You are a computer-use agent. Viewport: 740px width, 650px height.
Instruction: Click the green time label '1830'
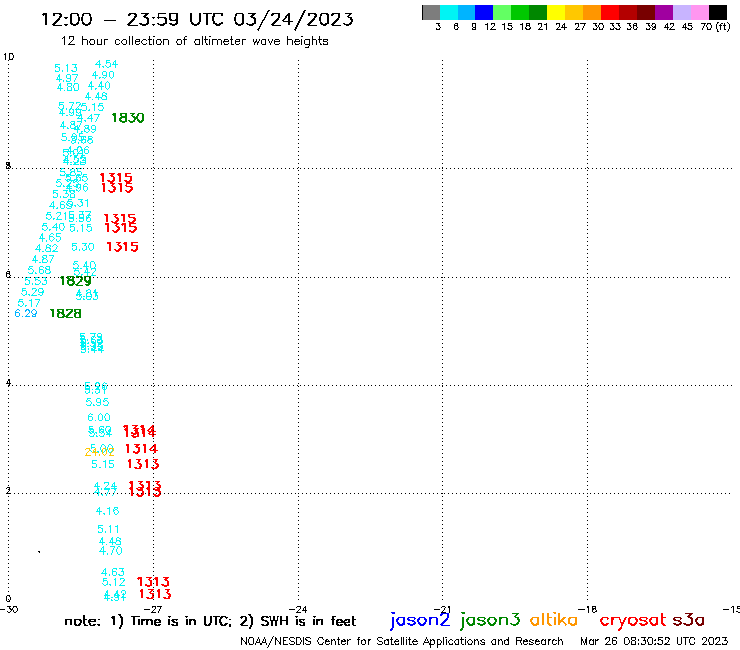(x=128, y=118)
